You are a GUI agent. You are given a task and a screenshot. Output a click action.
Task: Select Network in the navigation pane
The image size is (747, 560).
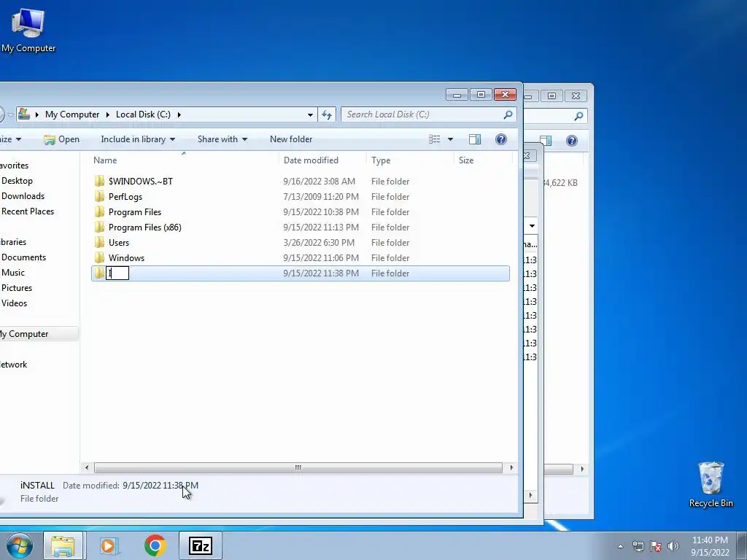13,365
